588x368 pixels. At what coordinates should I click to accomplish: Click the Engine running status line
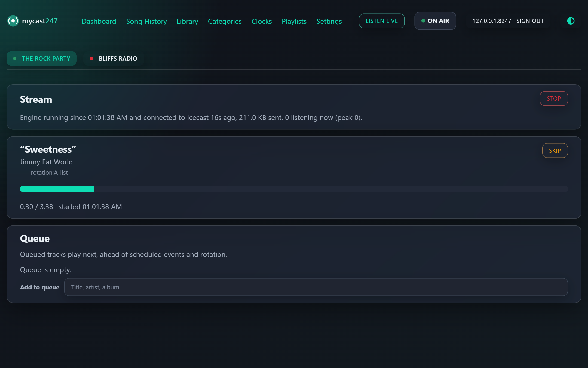191,117
